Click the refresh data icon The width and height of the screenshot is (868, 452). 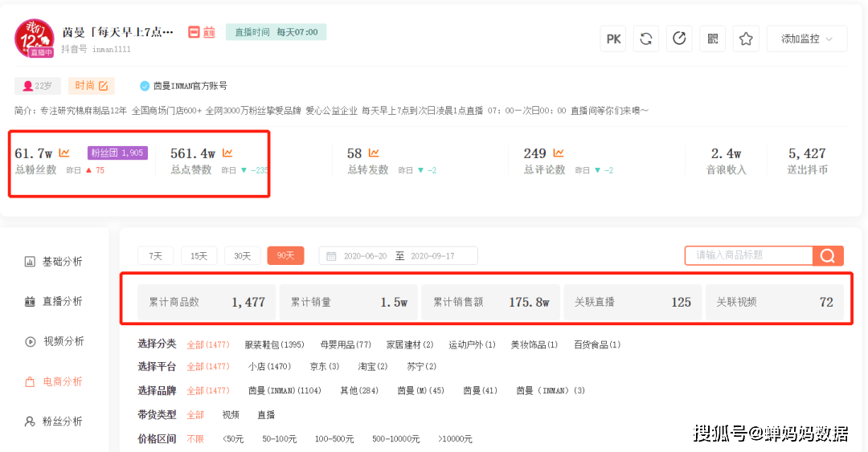coord(646,39)
